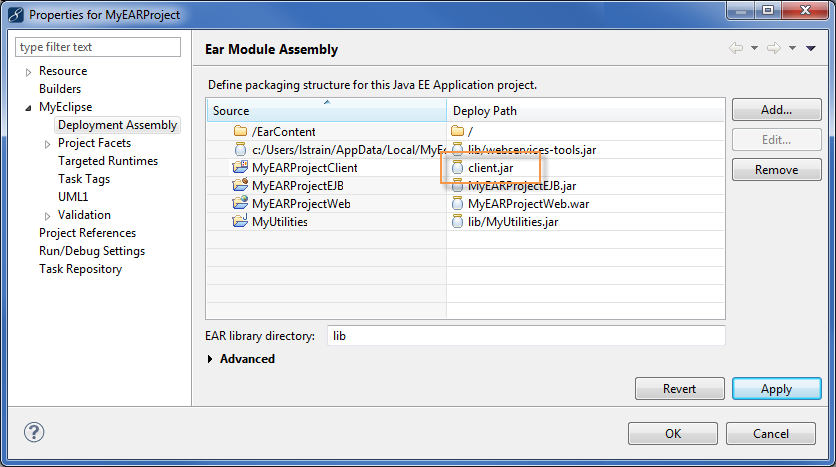This screenshot has height=467, width=836.
Task: Click the MyEARProjectWeb module icon
Action: coord(240,204)
